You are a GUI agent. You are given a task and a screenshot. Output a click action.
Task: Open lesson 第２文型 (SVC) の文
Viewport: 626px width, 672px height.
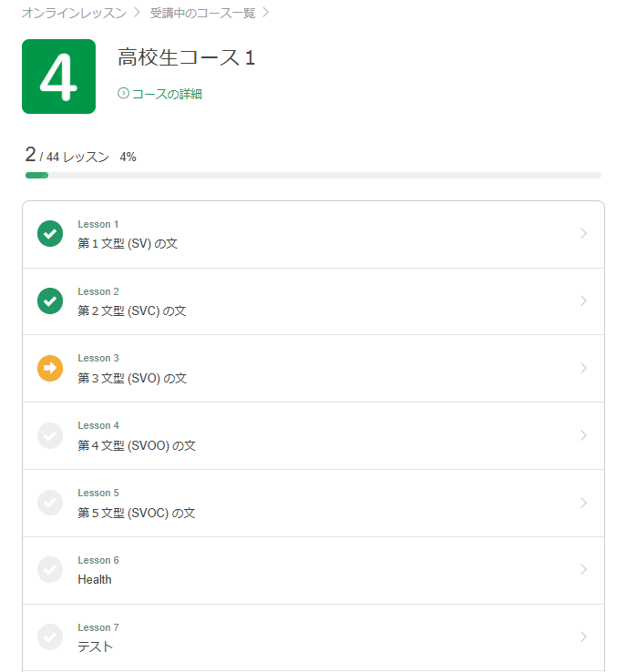[x=132, y=311]
